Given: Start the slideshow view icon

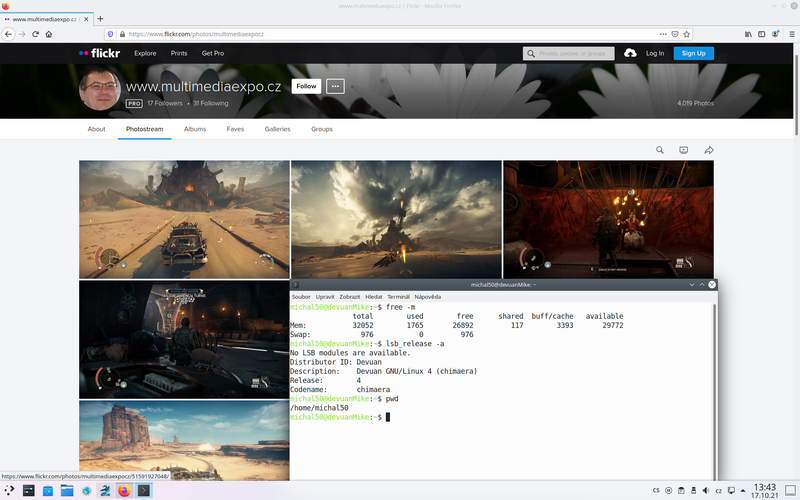Looking at the screenshot, I should 684,150.
